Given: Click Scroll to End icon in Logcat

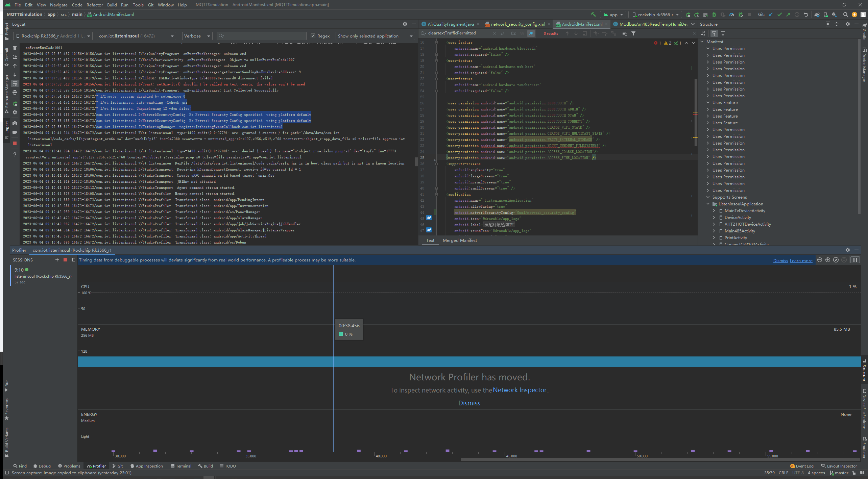Looking at the screenshot, I should point(15,57).
